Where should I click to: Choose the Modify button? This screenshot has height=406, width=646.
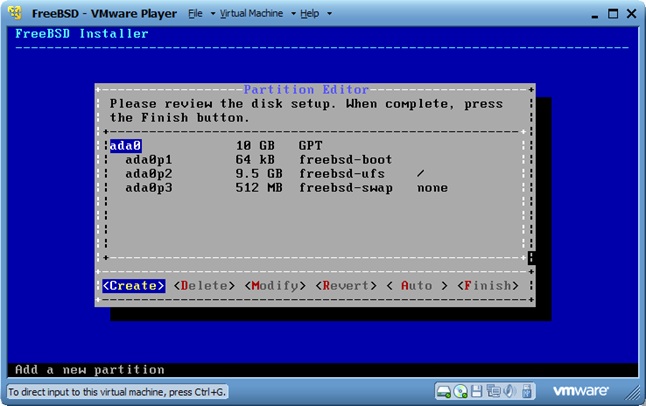coord(274,286)
